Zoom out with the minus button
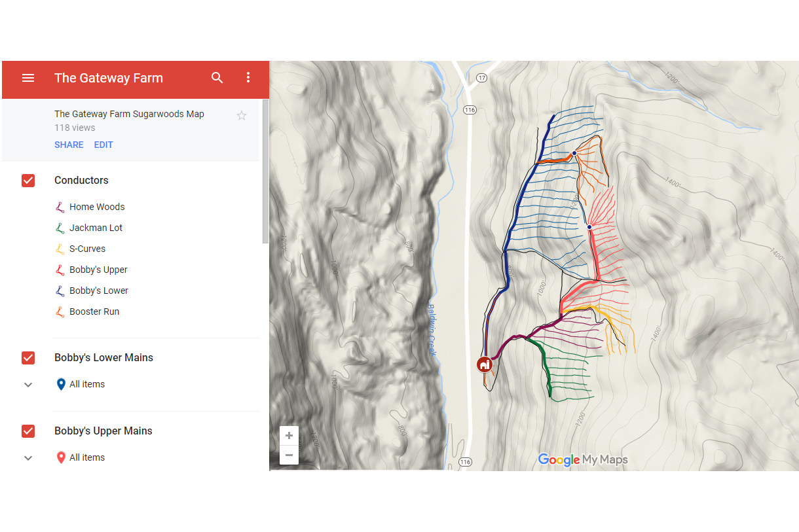Image resolution: width=799 pixels, height=532 pixels. 289,455
